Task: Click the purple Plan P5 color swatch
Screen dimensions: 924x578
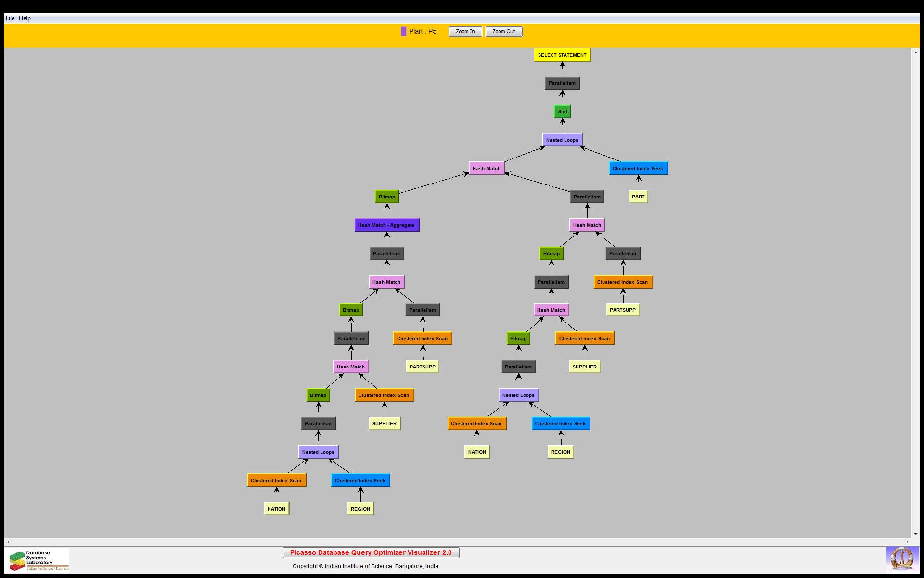Action: click(403, 31)
